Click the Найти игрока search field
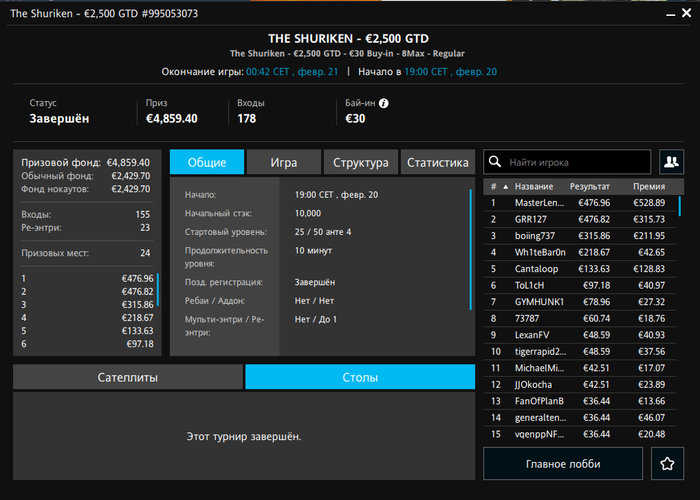The height and width of the screenshot is (500, 700). (x=567, y=162)
